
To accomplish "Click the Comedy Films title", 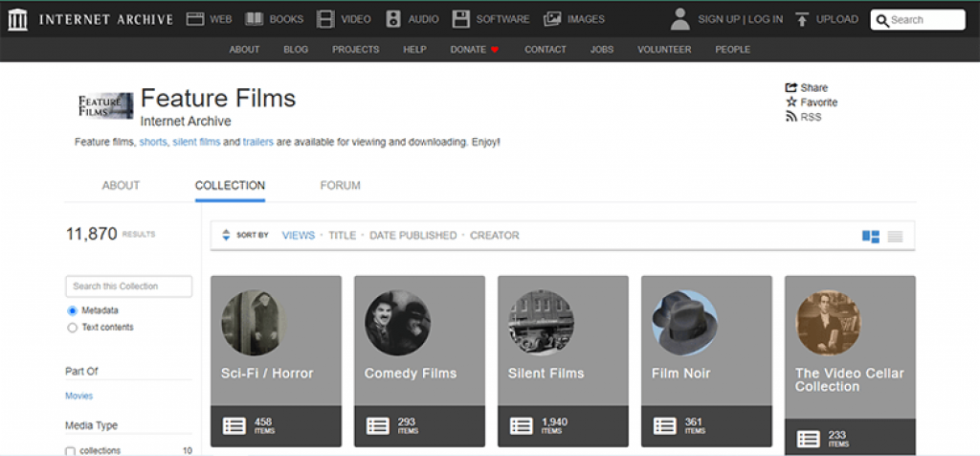I will [411, 374].
